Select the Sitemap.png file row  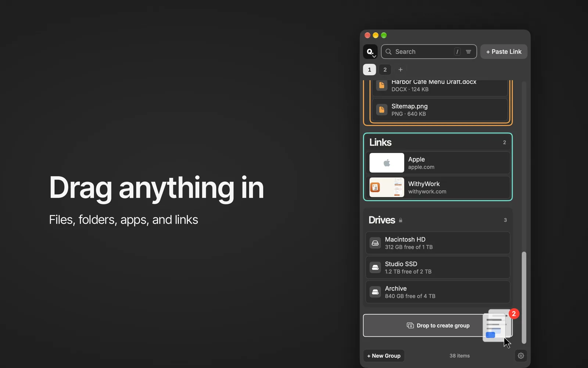pyautogui.click(x=440, y=110)
